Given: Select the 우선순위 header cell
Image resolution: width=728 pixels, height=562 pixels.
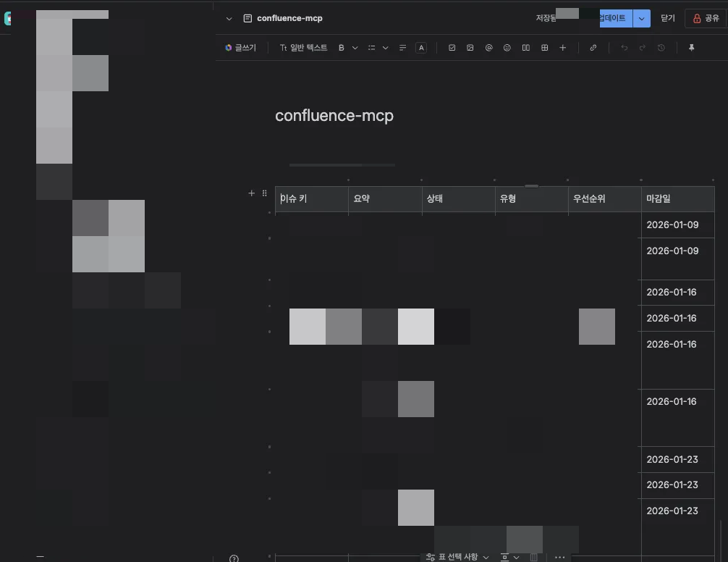Looking at the screenshot, I should pyautogui.click(x=604, y=199).
